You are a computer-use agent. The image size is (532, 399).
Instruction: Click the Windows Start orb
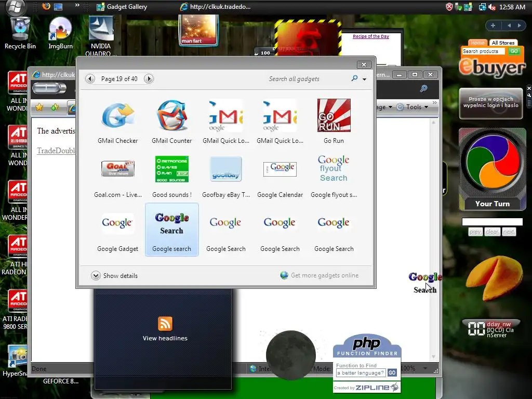[16, 7]
